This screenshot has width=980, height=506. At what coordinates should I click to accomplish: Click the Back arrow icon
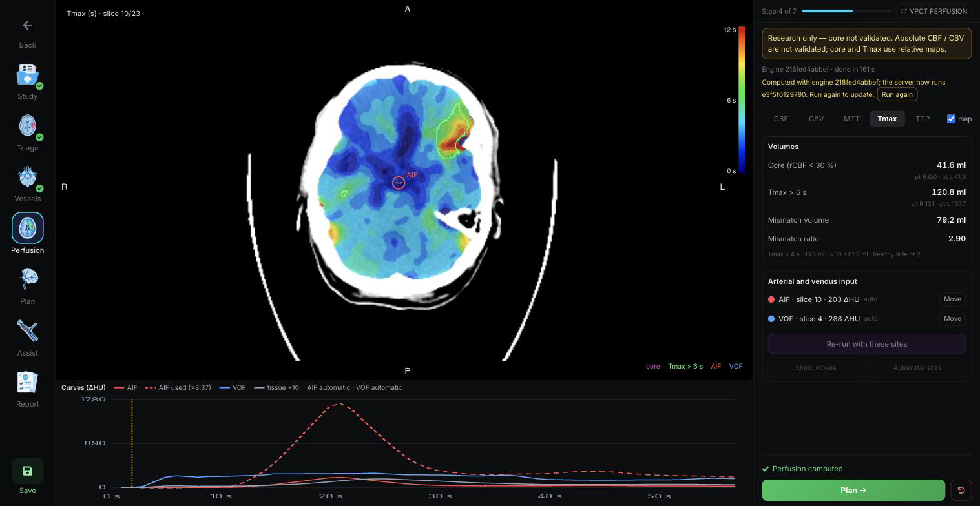click(x=27, y=25)
